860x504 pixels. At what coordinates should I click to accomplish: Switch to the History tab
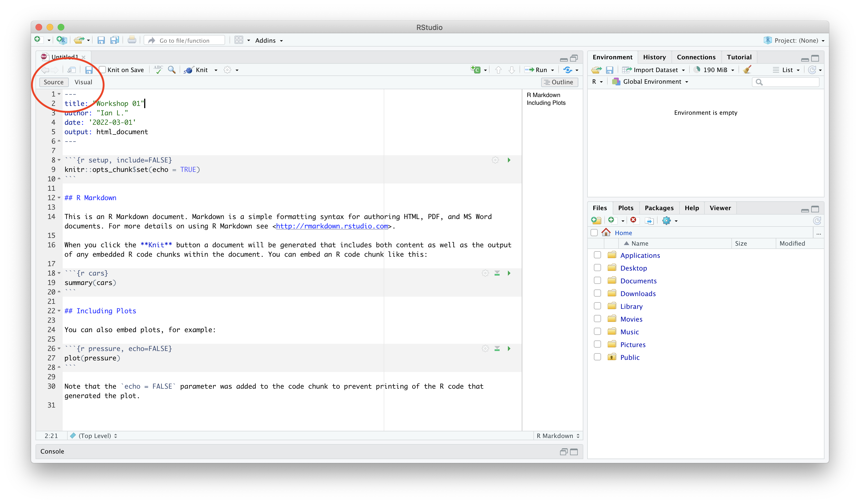point(654,57)
